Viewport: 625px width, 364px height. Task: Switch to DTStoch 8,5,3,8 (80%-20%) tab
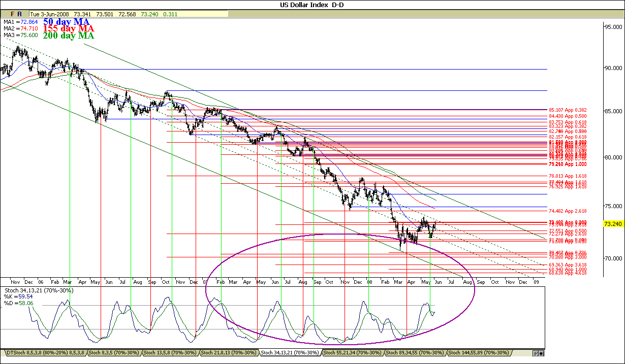[45, 352]
